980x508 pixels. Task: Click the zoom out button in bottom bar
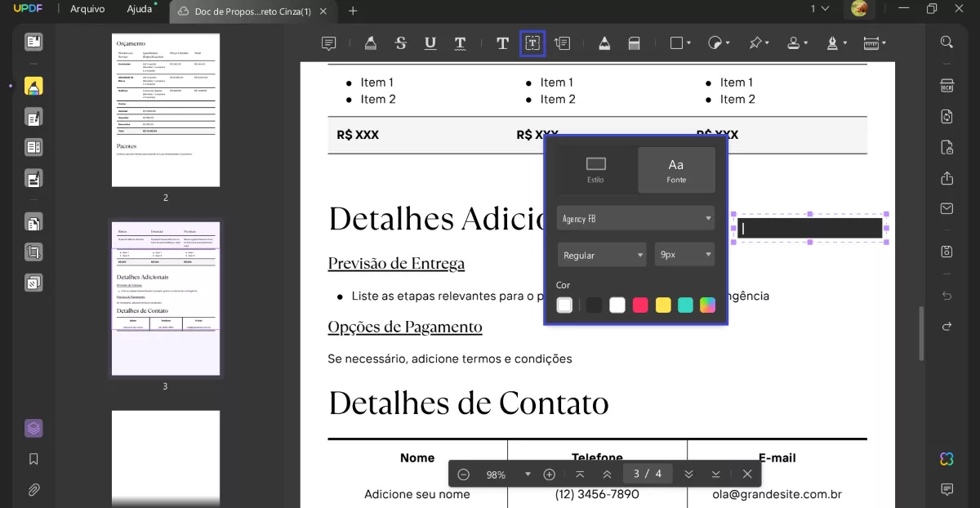click(464, 474)
